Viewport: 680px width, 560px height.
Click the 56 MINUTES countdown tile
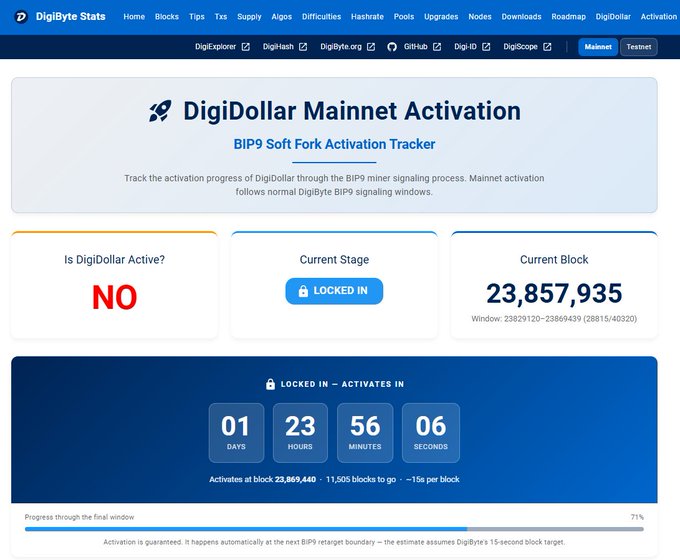365,433
